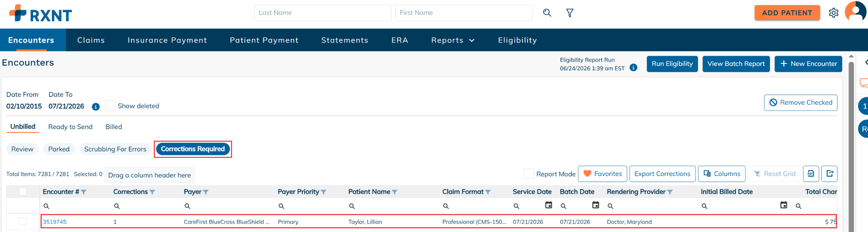
Task: Click the vertical page scrollbar
Action: click(x=851, y=144)
